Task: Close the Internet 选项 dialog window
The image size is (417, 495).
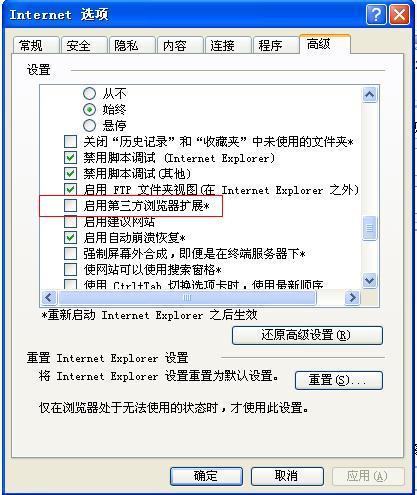Action: click(399, 15)
